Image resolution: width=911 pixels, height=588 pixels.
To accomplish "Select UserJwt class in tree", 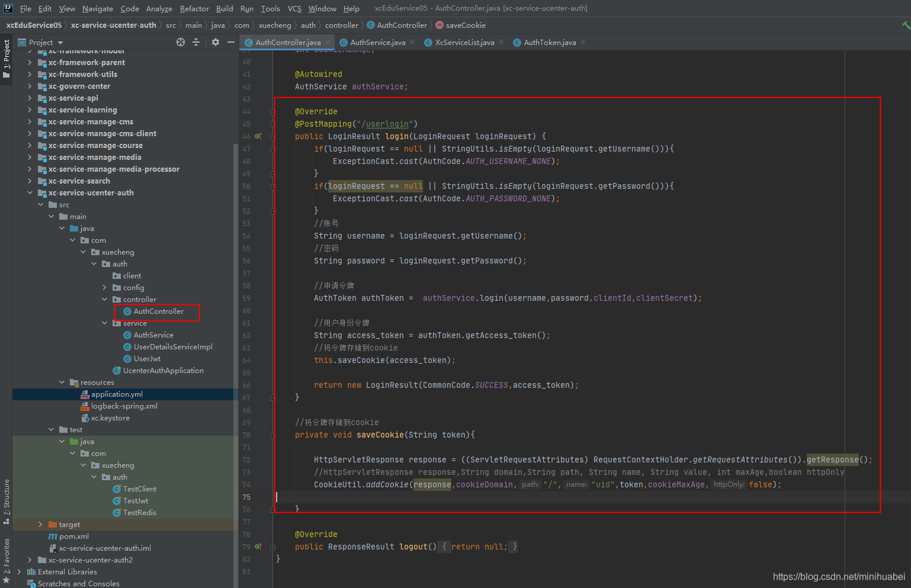I will point(147,358).
